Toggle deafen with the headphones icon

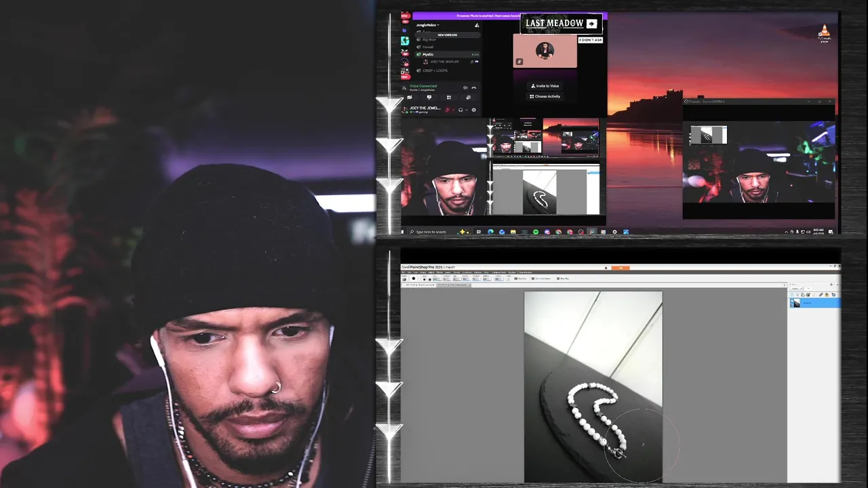(460, 110)
